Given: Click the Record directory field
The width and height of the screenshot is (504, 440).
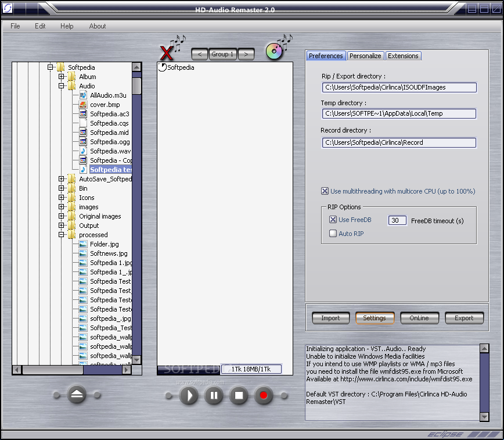Looking at the screenshot, I should click(399, 142).
